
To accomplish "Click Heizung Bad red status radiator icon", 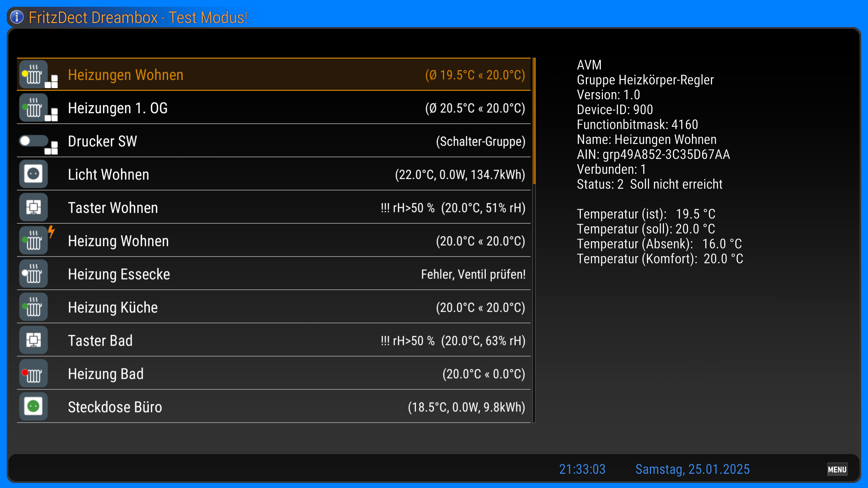I will (34, 373).
